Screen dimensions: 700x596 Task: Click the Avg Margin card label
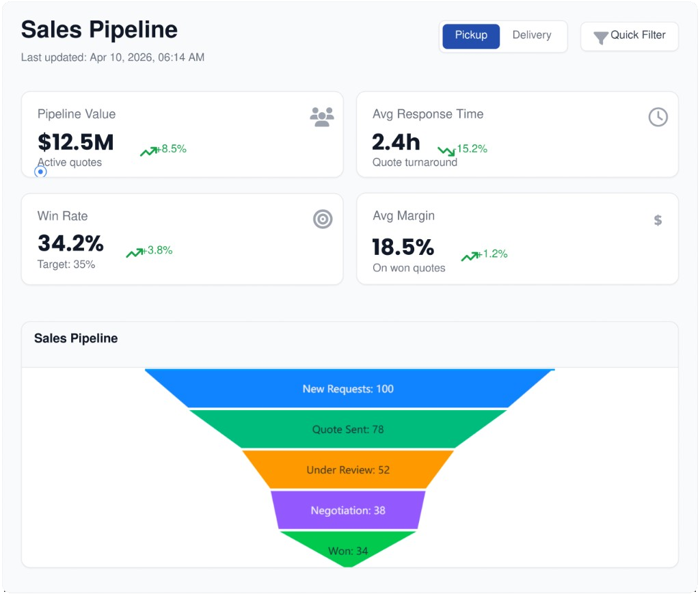click(x=403, y=216)
